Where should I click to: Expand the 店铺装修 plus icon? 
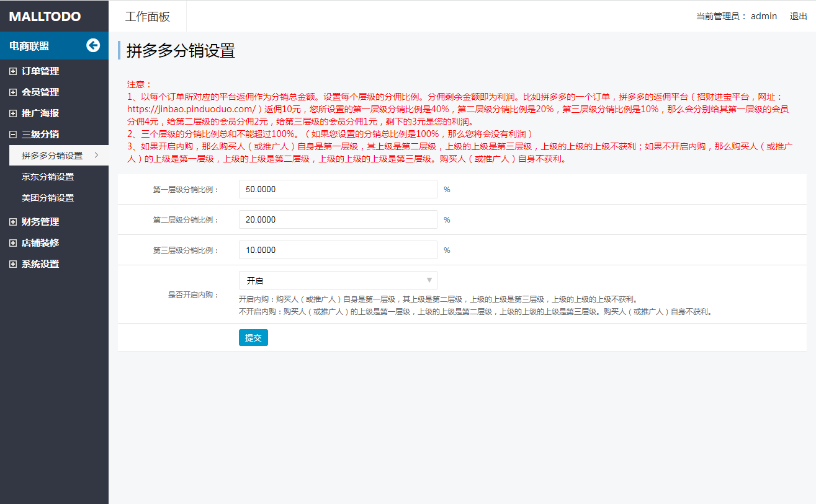13,243
